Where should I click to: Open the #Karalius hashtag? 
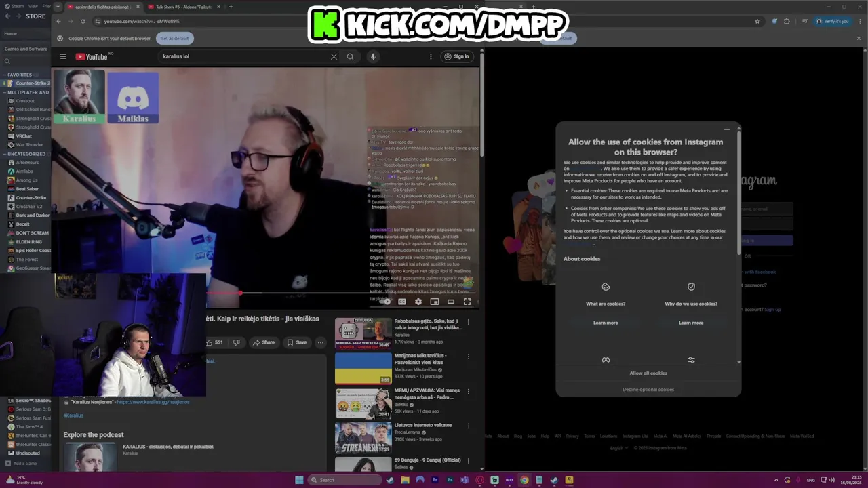pos(73,415)
